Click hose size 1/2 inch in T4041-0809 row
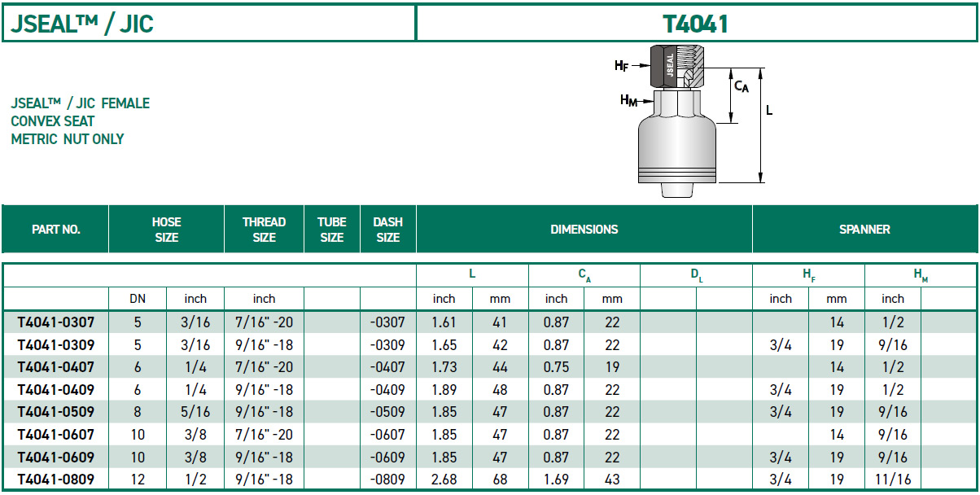The width and height of the screenshot is (980, 495). [195, 480]
